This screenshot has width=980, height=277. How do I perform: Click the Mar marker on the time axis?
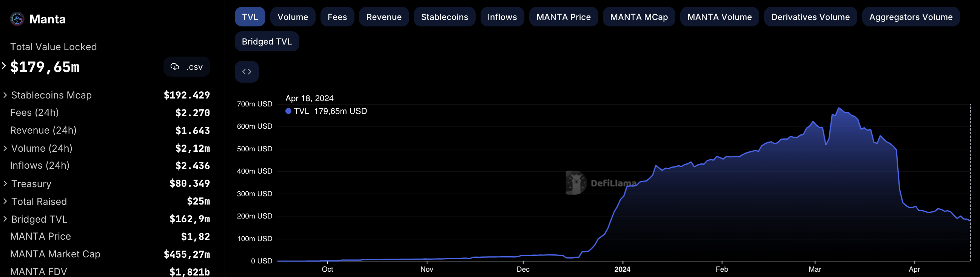click(815, 269)
